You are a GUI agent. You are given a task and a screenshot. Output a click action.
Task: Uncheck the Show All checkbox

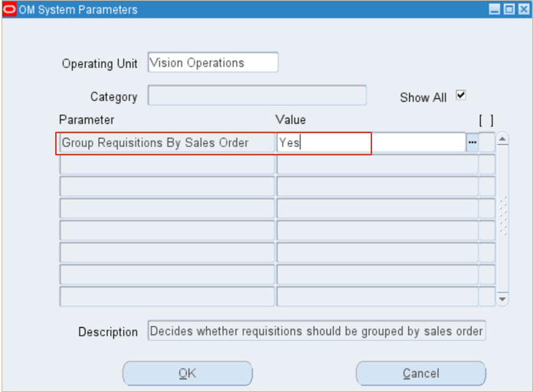point(460,95)
